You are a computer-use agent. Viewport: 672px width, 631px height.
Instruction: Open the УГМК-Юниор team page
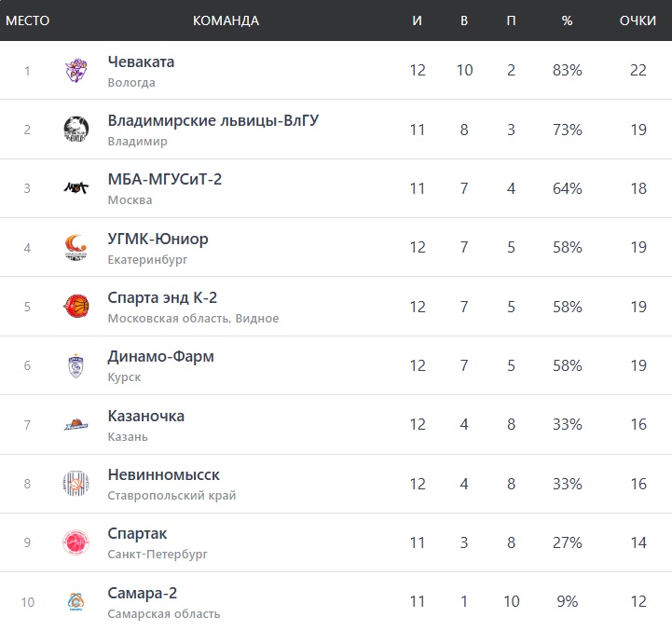click(x=158, y=240)
